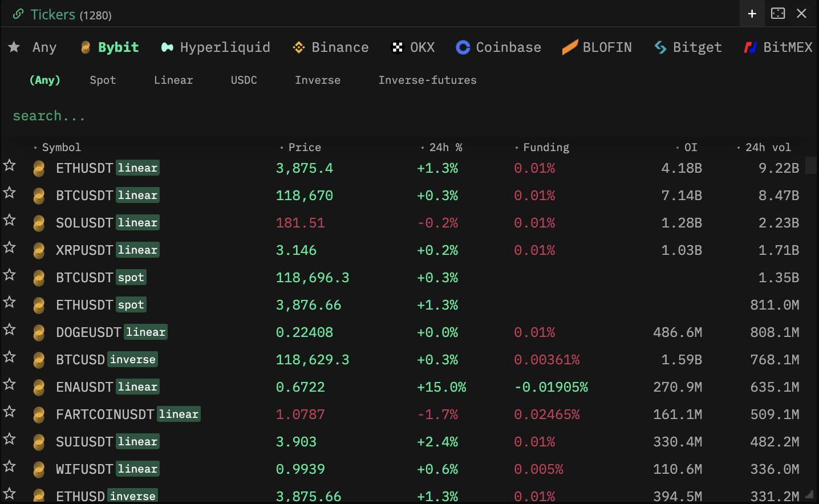
Task: Select the Binance exchange filter
Action: pyautogui.click(x=330, y=47)
